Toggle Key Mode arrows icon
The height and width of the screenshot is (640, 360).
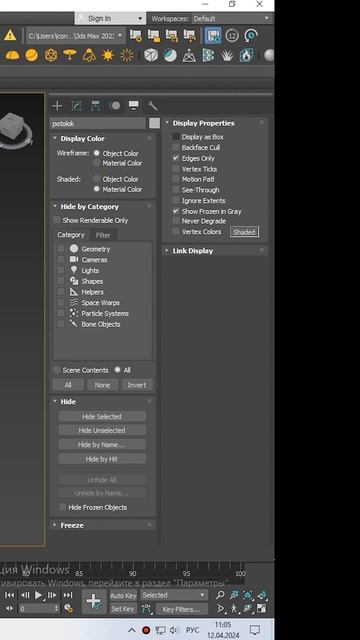coord(10,609)
